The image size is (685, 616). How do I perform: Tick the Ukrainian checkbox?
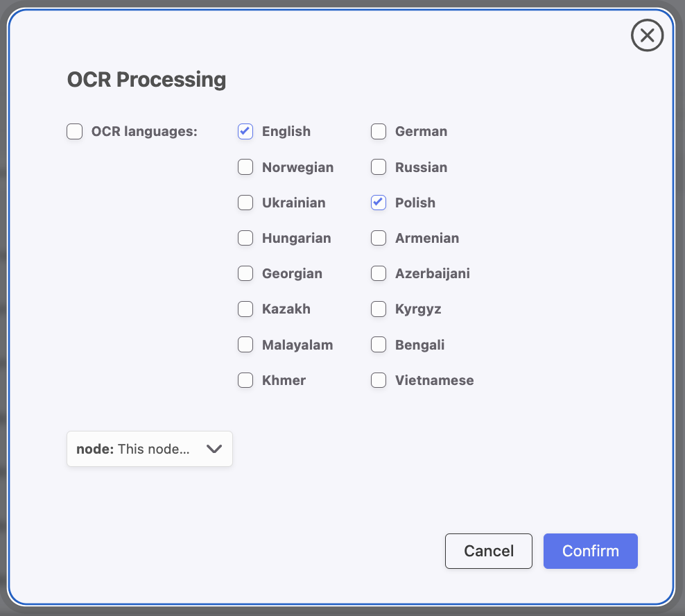(245, 203)
